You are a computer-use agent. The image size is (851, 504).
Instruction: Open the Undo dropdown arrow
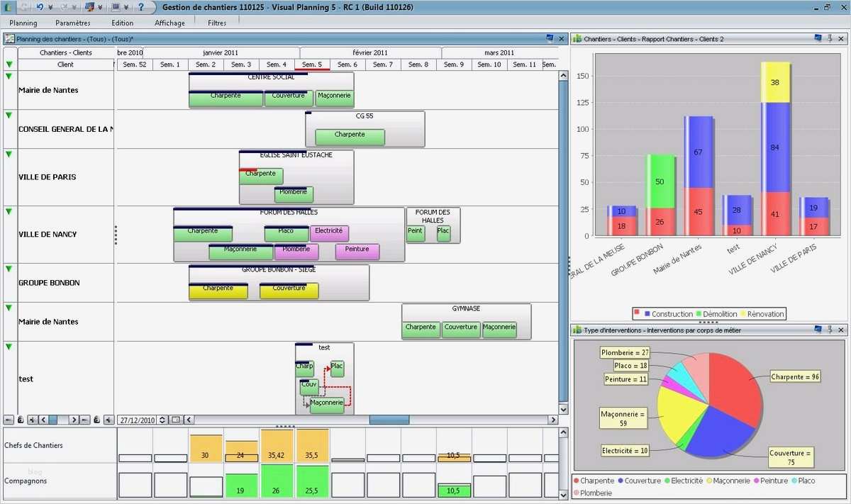point(50,6)
